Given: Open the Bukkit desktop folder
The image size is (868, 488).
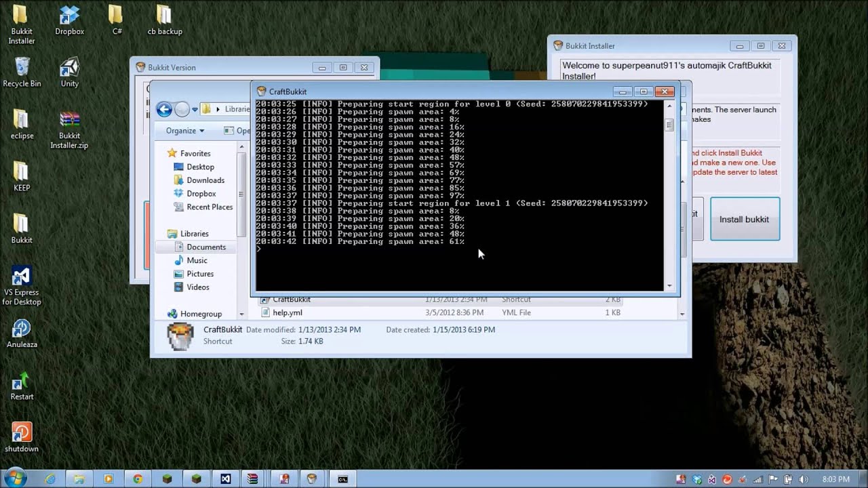Looking at the screenshot, I should point(22,229).
